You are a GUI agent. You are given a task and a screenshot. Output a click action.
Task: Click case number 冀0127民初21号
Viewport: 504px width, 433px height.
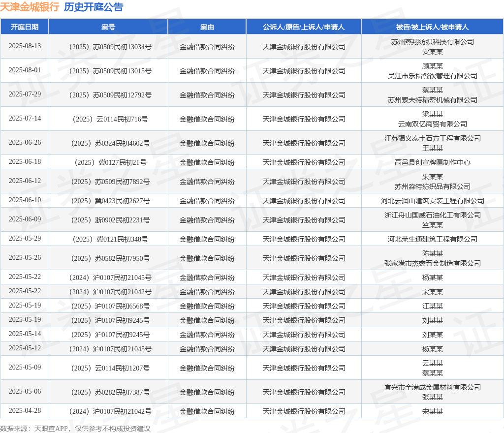(x=111, y=162)
